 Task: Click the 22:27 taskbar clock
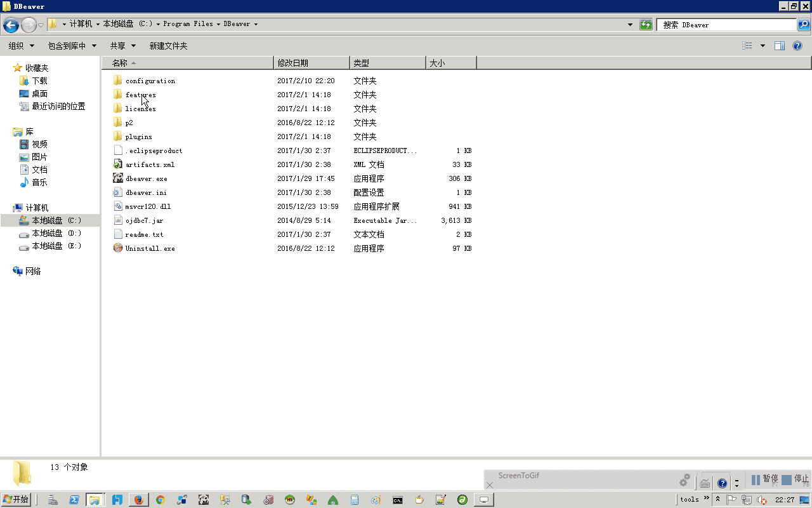(x=785, y=500)
